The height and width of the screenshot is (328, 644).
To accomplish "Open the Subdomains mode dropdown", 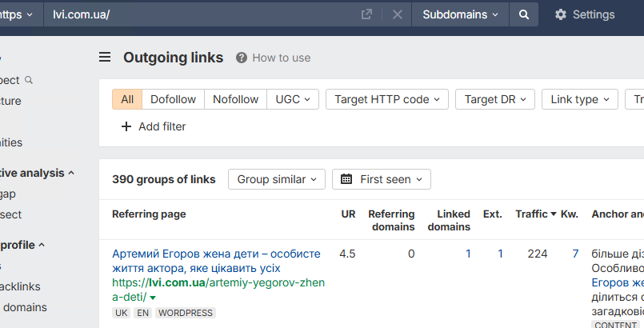I will click(460, 14).
